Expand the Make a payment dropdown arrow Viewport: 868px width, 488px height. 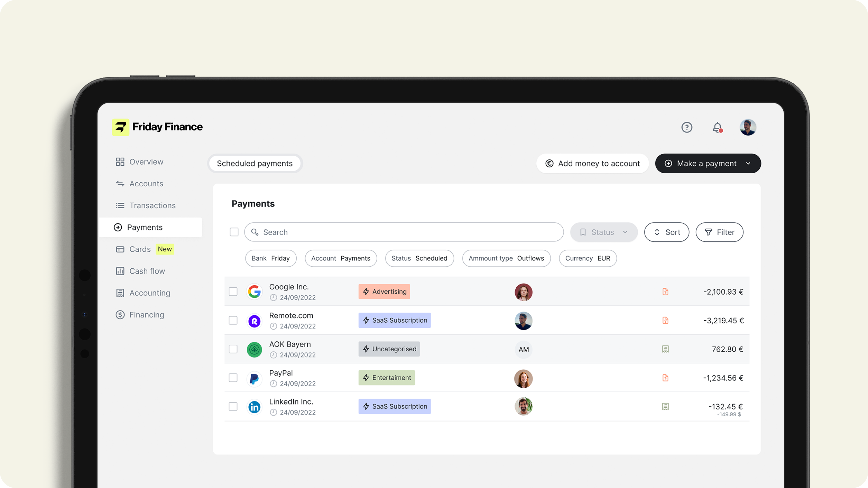pos(748,163)
